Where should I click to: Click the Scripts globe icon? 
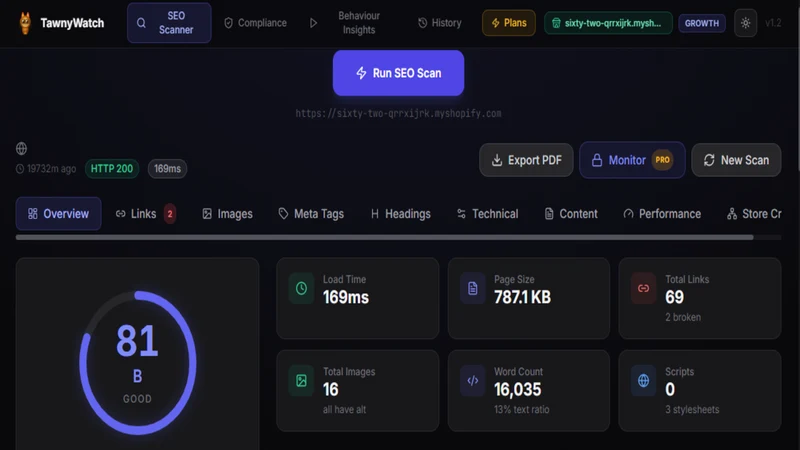(643, 381)
